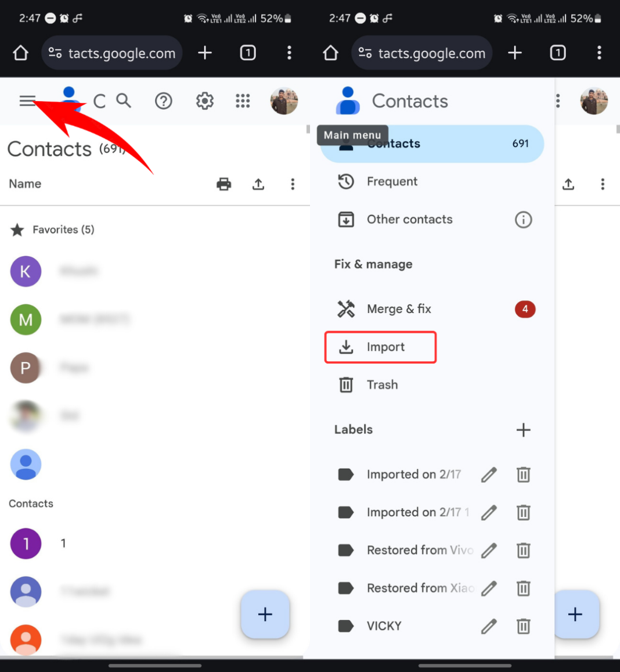This screenshot has height=672, width=620.
Task: Open the browser three-dot menu
Action: 289,53
